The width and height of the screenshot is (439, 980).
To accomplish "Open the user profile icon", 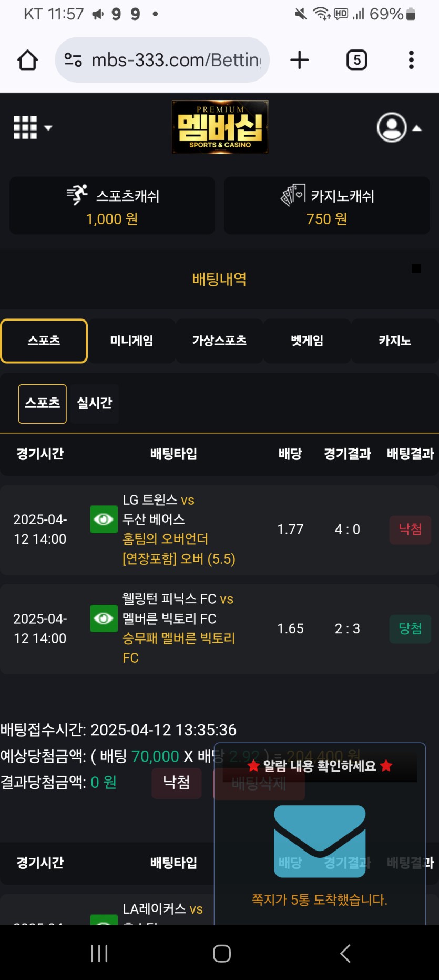I will [x=392, y=127].
